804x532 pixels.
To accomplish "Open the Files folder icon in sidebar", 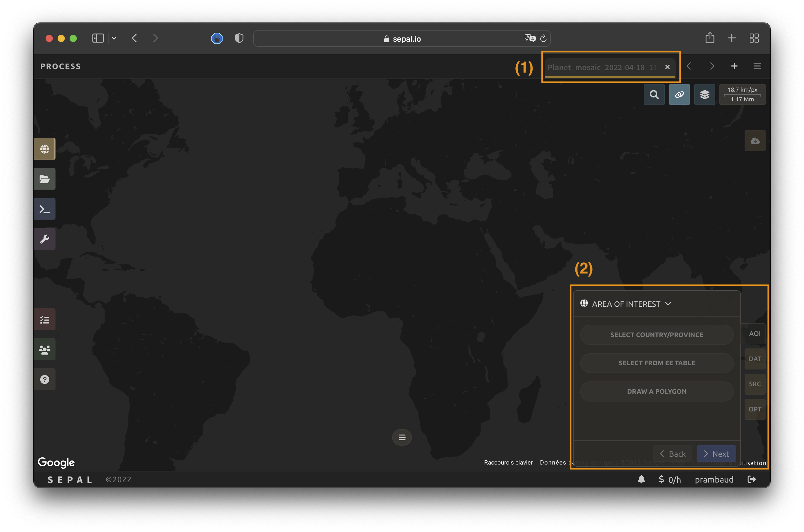I will tap(44, 179).
